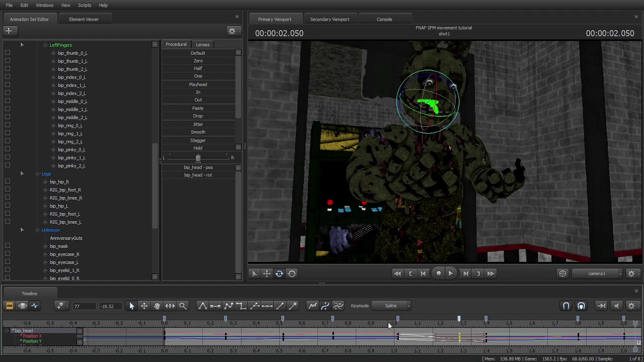Viewport: 644px width, 362px height.
Task: Choose the Move keys tool in timeline toolbar
Action: pos(144,306)
